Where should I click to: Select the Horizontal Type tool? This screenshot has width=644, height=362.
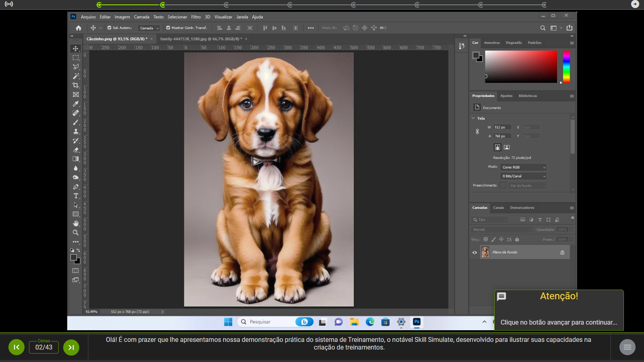[76, 196]
